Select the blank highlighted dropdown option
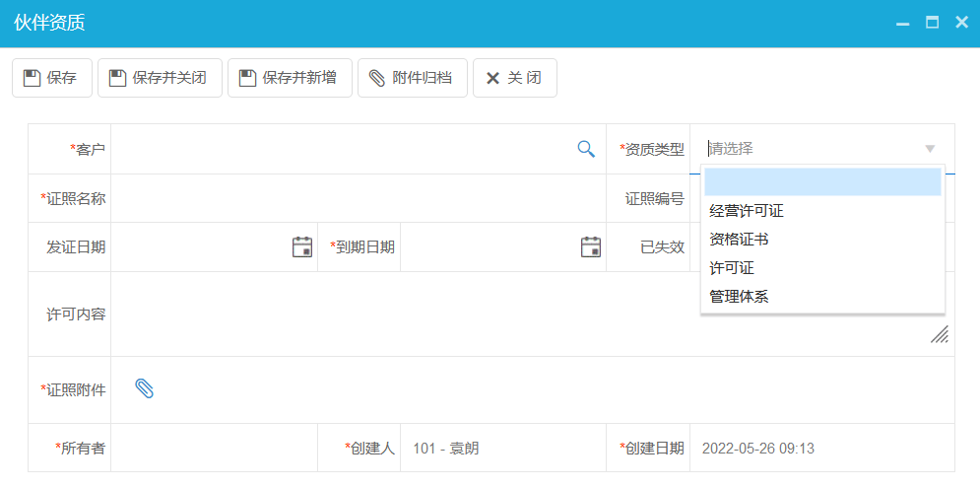Image resolution: width=980 pixels, height=488 pixels. (822, 182)
